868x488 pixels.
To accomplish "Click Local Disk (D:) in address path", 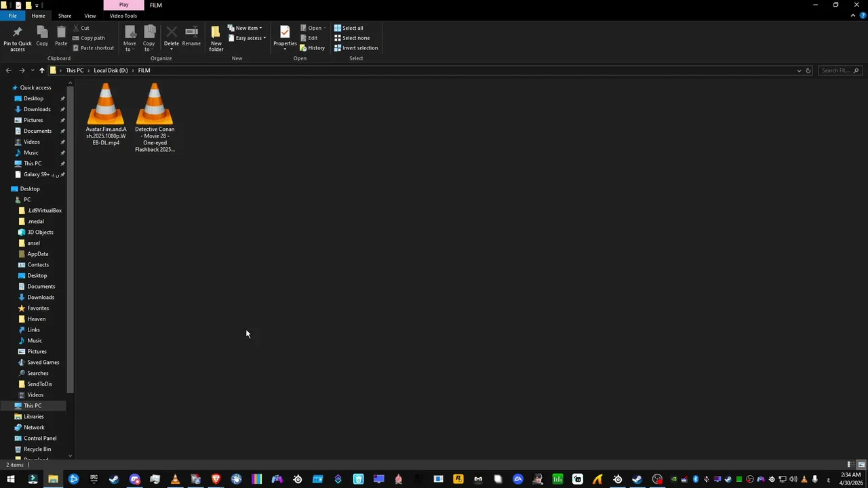I will [x=111, y=70].
